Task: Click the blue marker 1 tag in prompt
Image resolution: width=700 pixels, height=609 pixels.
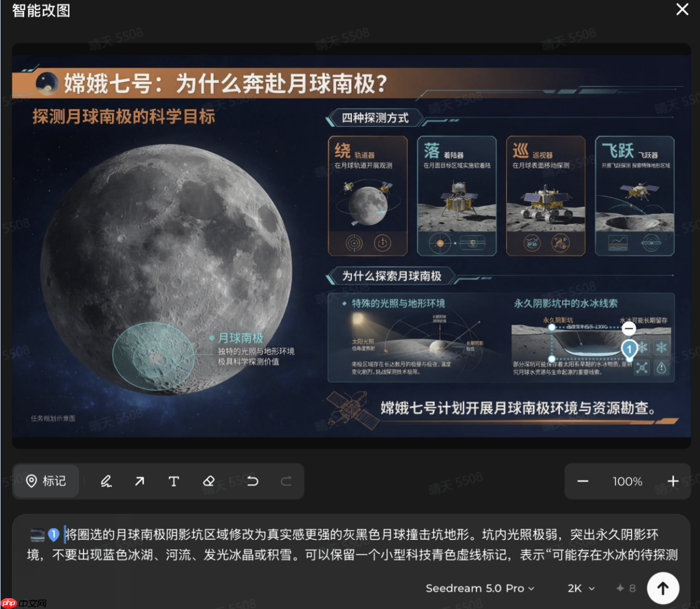Action: [x=53, y=535]
